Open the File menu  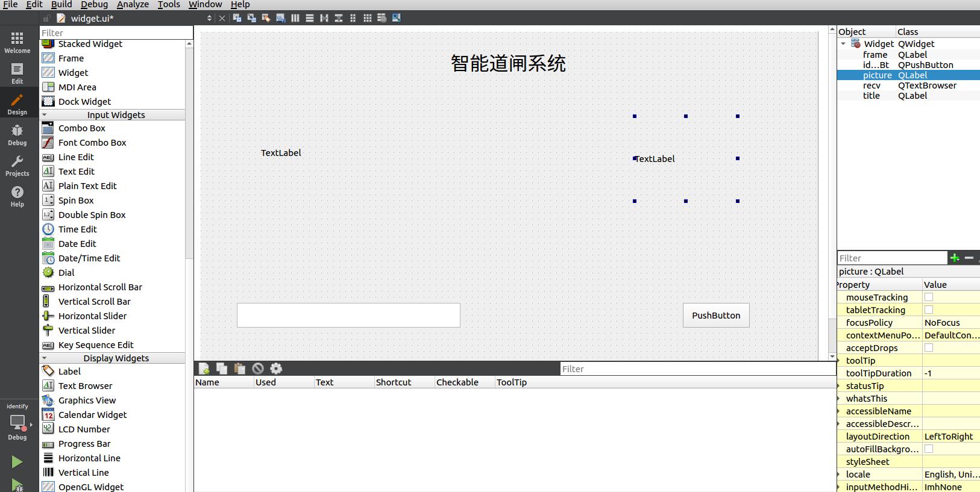click(10, 4)
